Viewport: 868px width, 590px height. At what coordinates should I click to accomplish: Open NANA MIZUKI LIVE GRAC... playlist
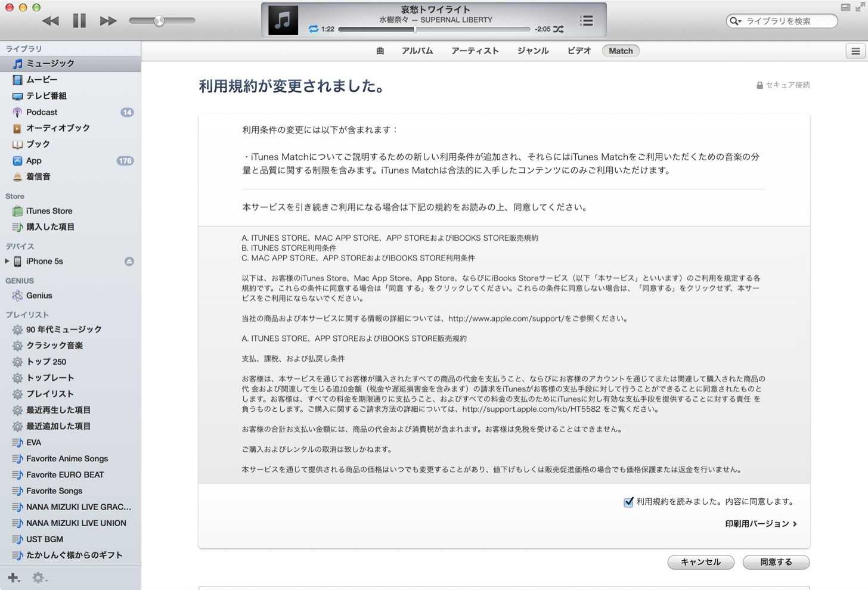pyautogui.click(x=70, y=507)
